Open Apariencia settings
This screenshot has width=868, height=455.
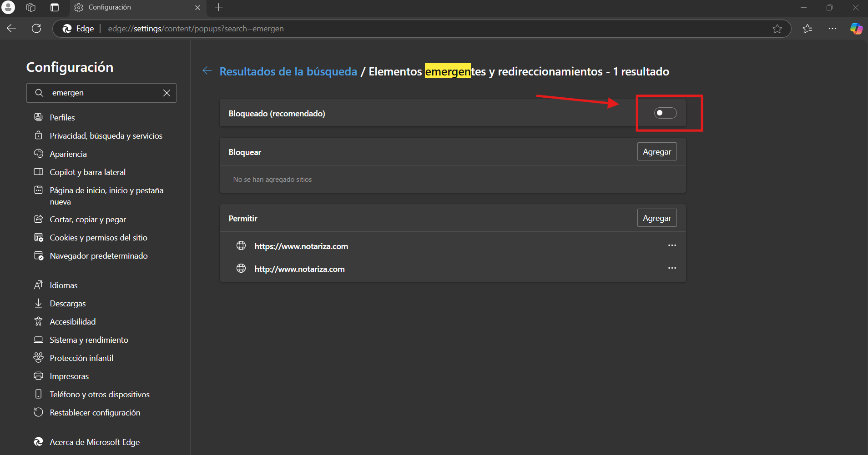(68, 154)
